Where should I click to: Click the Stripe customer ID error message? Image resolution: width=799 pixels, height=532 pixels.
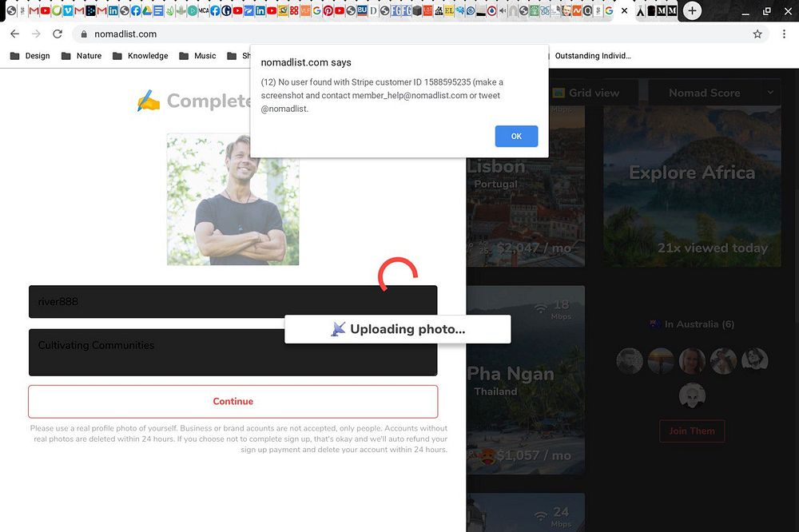point(382,95)
